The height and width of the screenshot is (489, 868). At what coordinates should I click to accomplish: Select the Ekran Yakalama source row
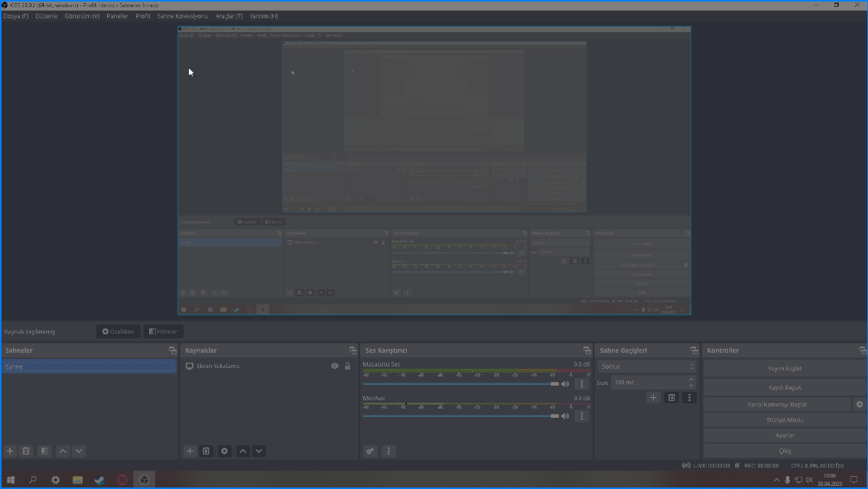pyautogui.click(x=270, y=366)
